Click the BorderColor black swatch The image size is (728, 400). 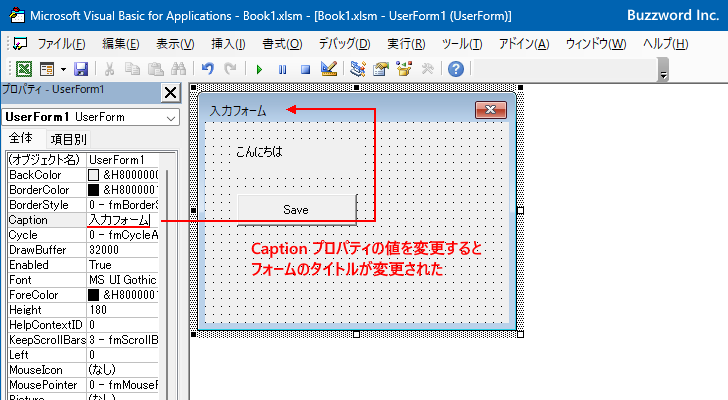[93, 190]
